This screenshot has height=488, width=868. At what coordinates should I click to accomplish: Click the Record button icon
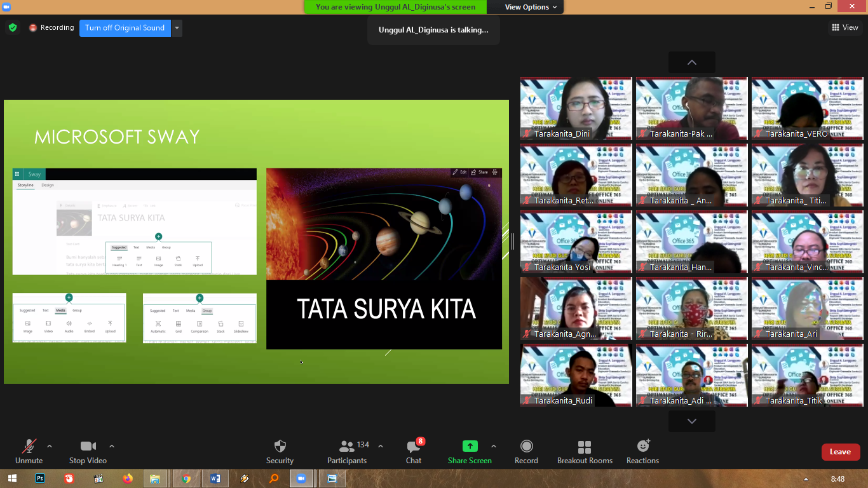click(x=526, y=446)
